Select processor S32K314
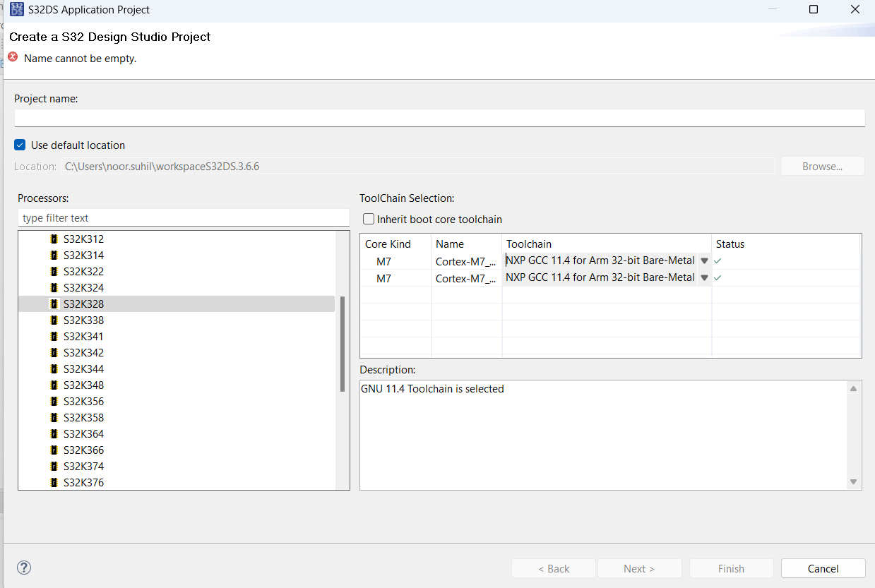Viewport: 875px width, 588px height. tap(83, 256)
